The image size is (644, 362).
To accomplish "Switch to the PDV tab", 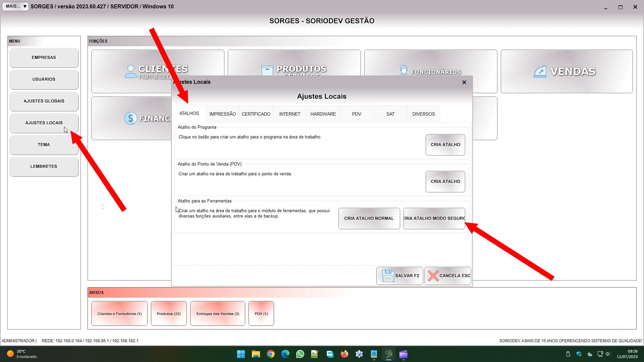I will click(357, 114).
